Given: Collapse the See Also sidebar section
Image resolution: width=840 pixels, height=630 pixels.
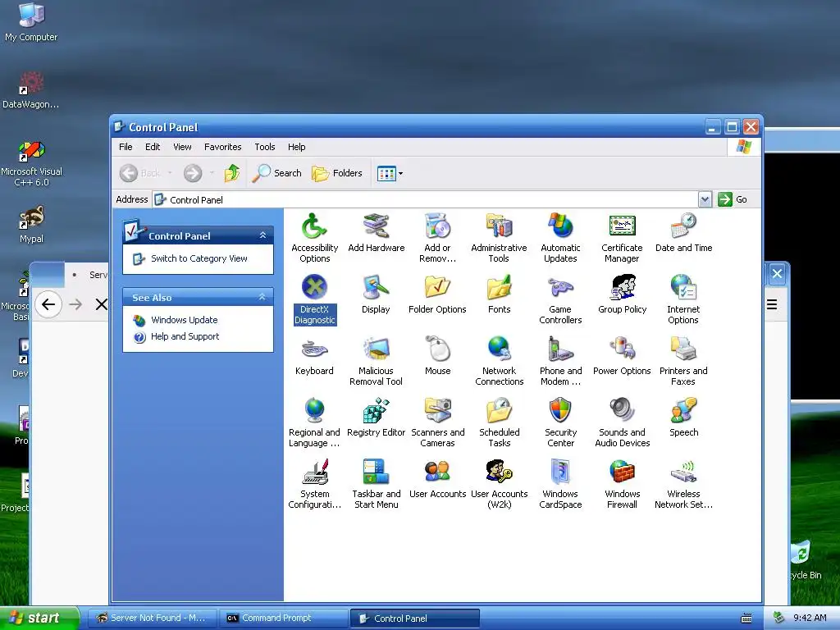Looking at the screenshot, I should pyautogui.click(x=262, y=297).
